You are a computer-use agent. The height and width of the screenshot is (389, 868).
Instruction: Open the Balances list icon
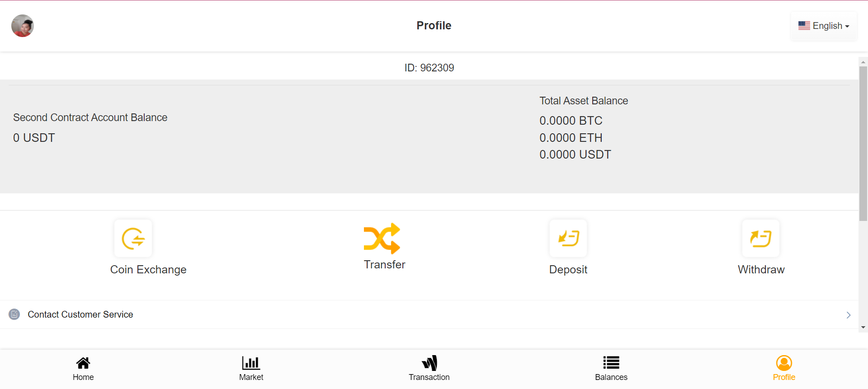(x=611, y=363)
